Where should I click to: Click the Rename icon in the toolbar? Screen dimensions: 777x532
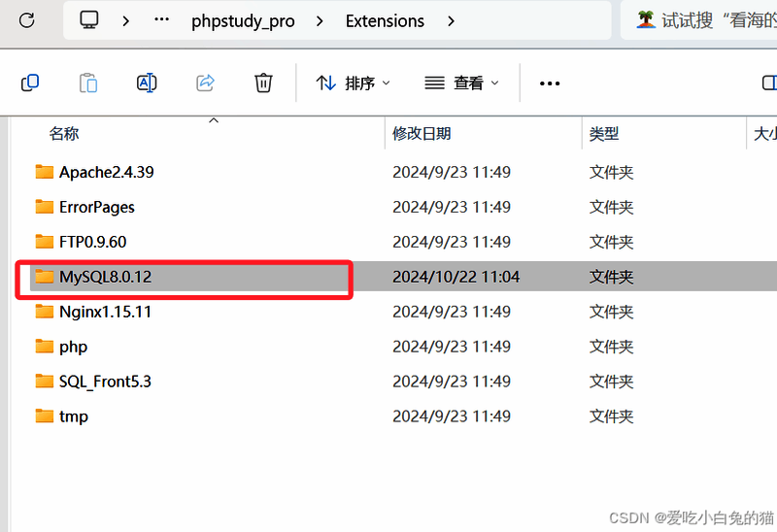pos(147,83)
